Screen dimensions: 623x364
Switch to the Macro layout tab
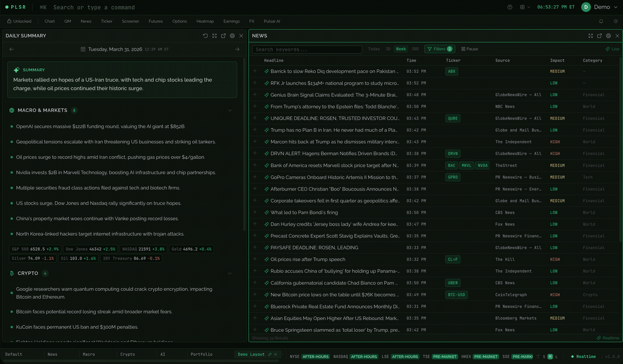(89, 355)
